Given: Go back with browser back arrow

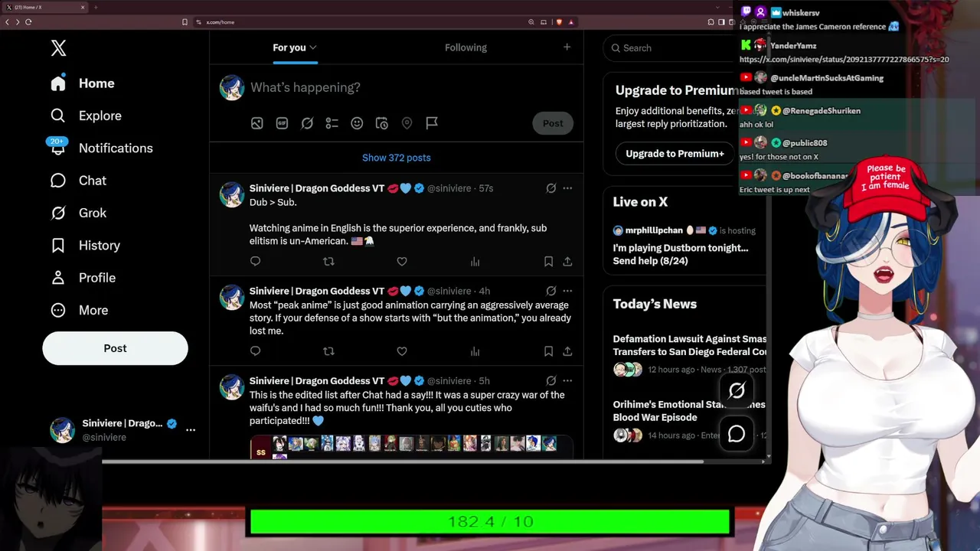Looking at the screenshot, I should (x=7, y=22).
